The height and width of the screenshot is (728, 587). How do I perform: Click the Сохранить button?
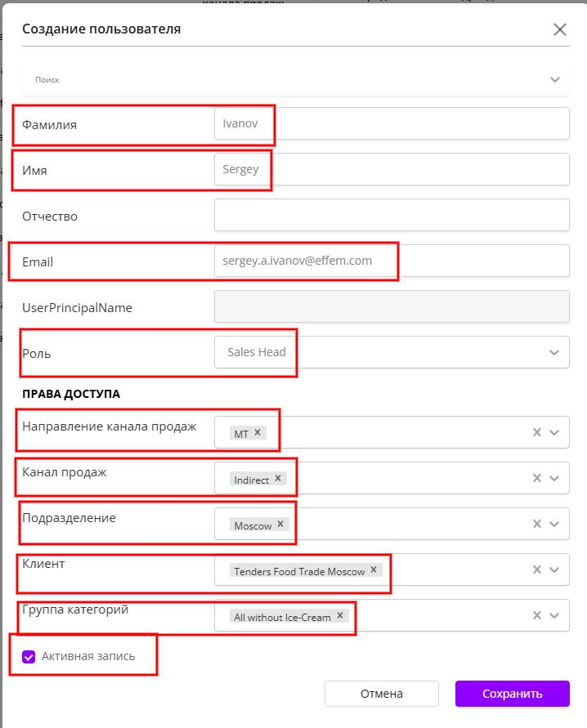512,694
